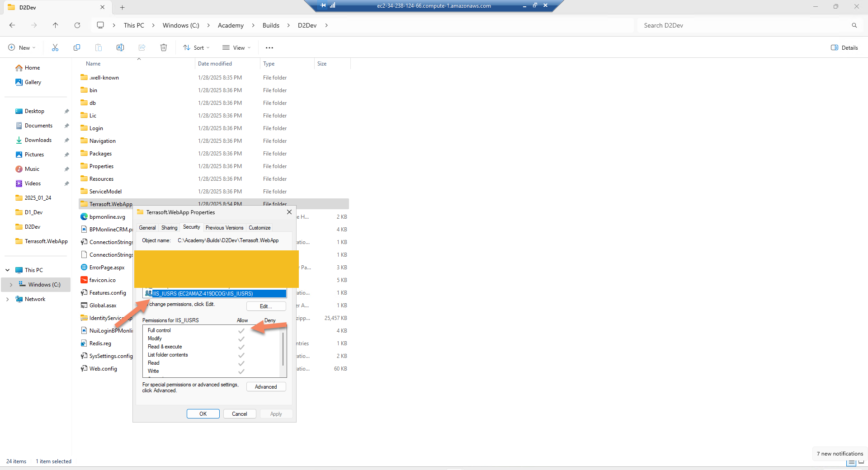This screenshot has height=470, width=868.
Task: Close the Terrasoft.WebApp Properties dialog
Action: click(x=289, y=212)
